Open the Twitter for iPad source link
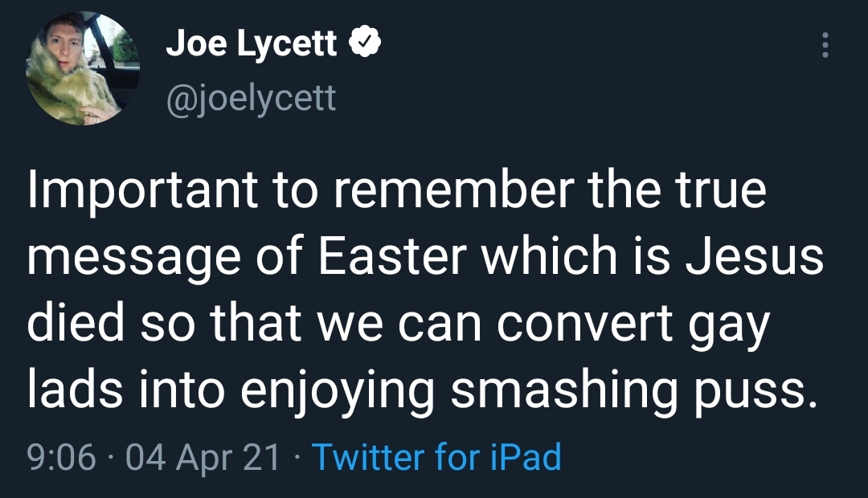This screenshot has width=868, height=498. [x=436, y=457]
